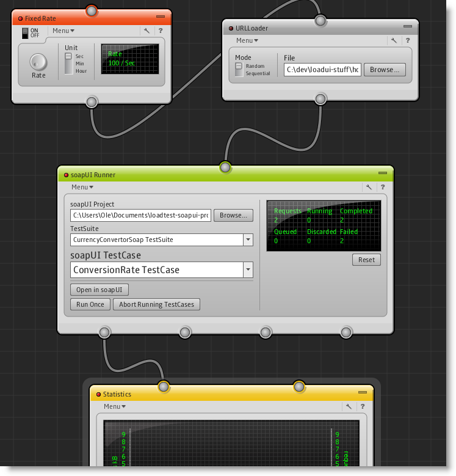The image size is (456, 476).
Task: Click the Unit Sec/Min/Hour selector switch
Action: click(x=68, y=64)
